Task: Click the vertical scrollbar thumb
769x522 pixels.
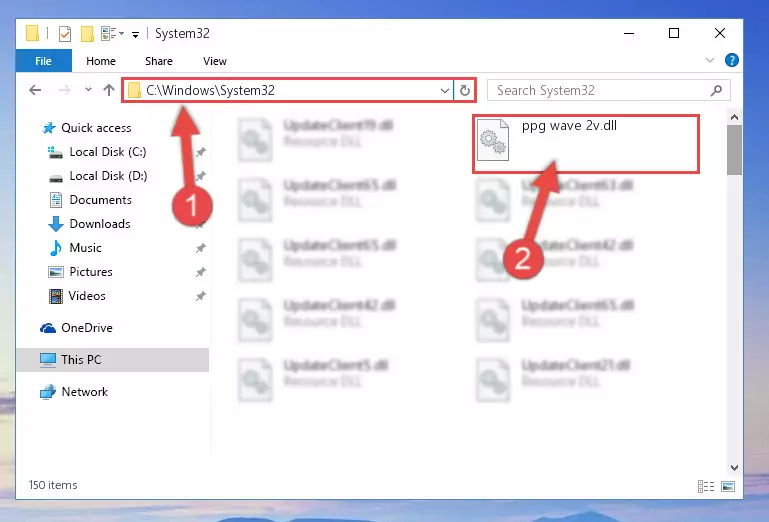Action: point(734,150)
